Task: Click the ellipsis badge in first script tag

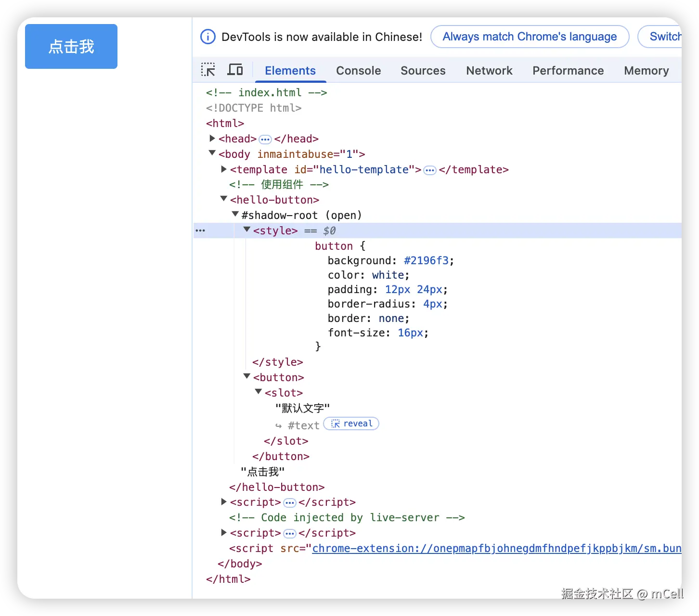Action: 290,503
